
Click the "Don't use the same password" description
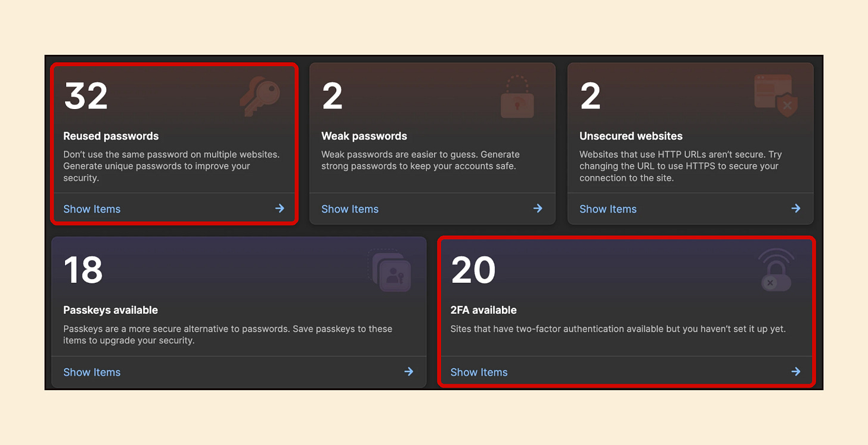[172, 166]
